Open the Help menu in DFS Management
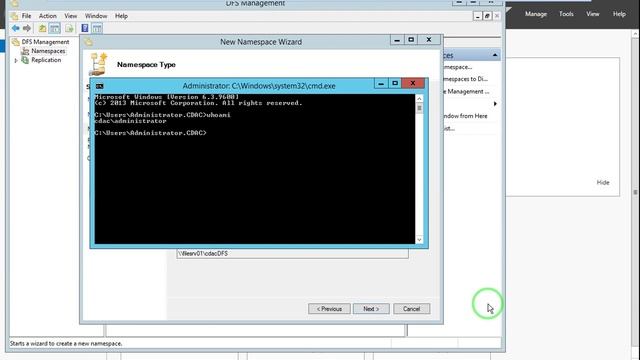 click(121, 16)
